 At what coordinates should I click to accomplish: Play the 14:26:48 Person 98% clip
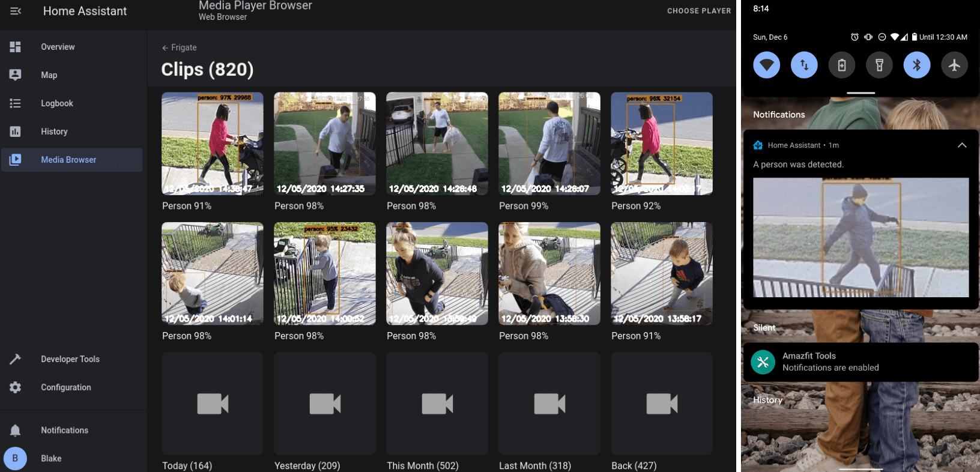point(437,144)
